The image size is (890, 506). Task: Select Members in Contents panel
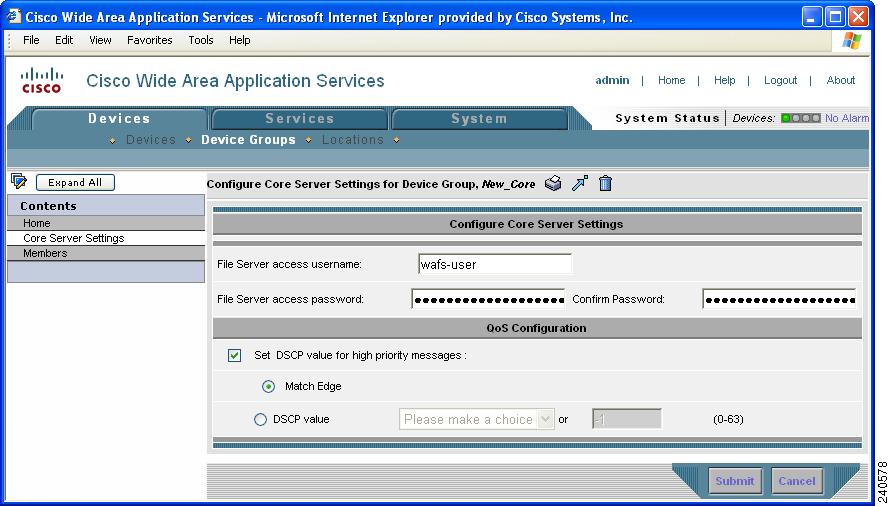(x=106, y=253)
